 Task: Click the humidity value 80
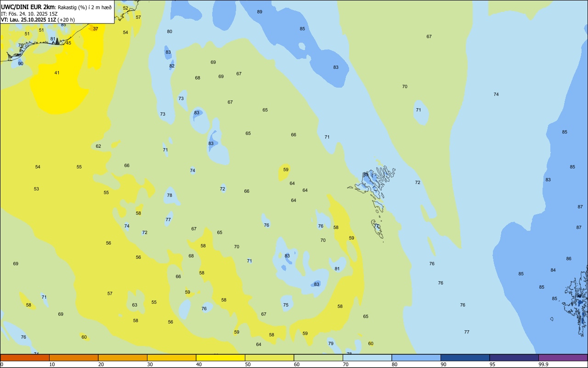[170, 31]
